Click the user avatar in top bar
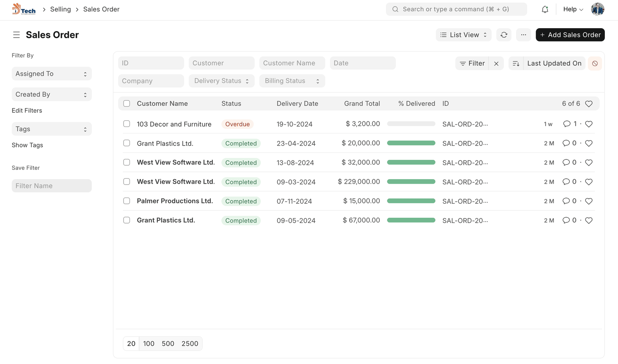The image size is (618, 364). (x=597, y=9)
